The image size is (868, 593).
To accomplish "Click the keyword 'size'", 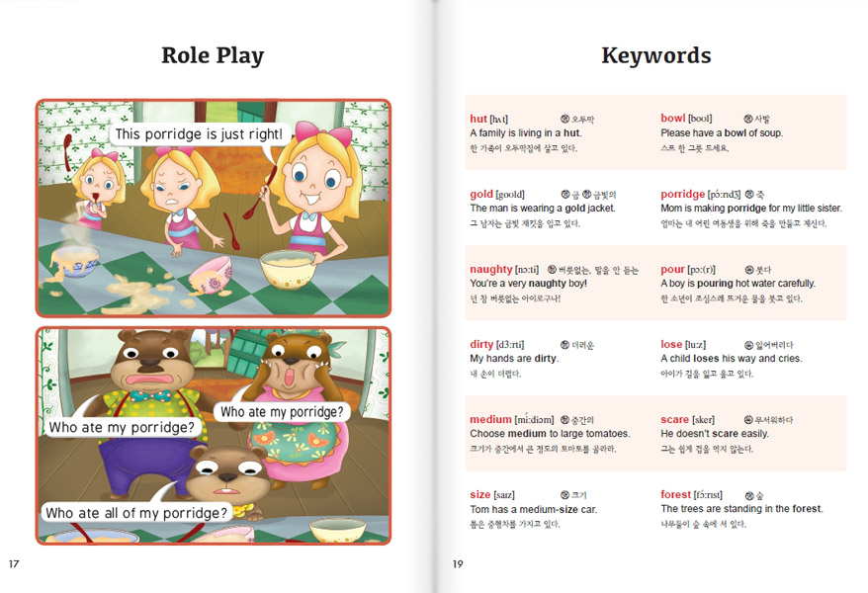I will pyautogui.click(x=479, y=494).
